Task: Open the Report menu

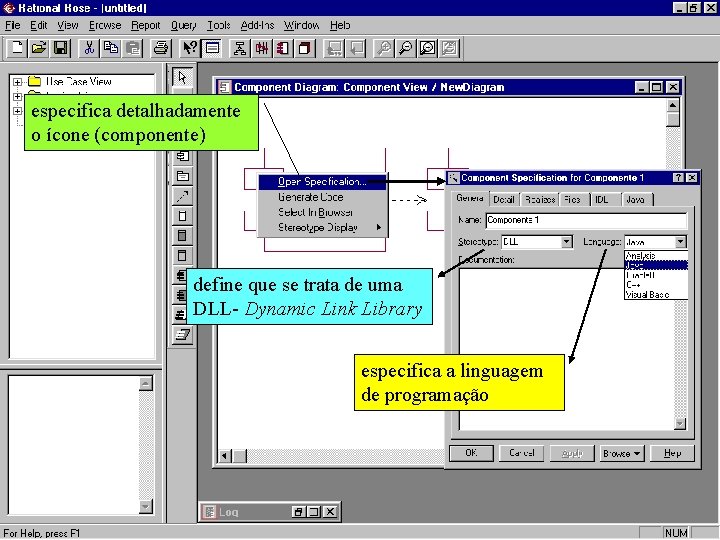Action: (146, 25)
